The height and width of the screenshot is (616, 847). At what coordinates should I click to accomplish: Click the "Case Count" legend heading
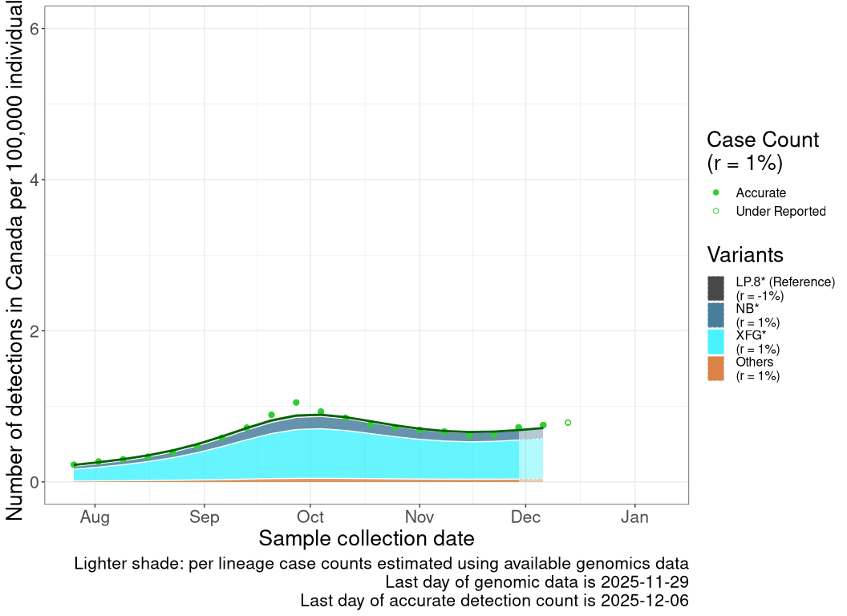pyautogui.click(x=762, y=140)
